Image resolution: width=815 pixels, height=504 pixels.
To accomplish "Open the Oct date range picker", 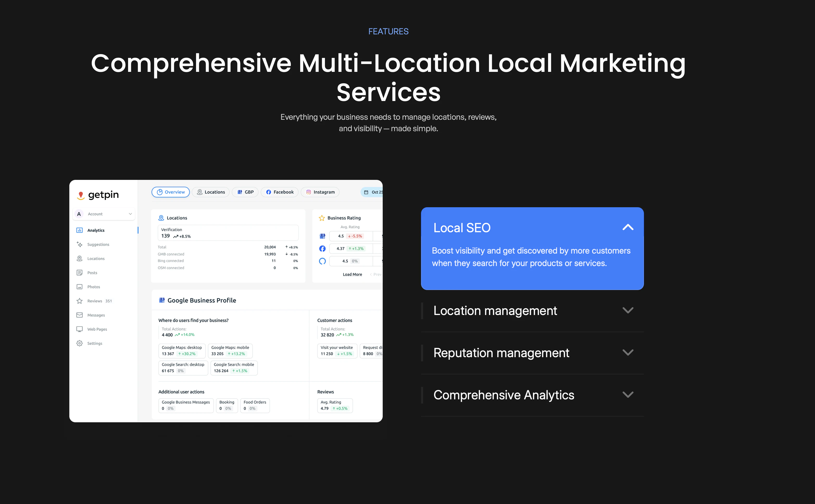I will tap(373, 192).
